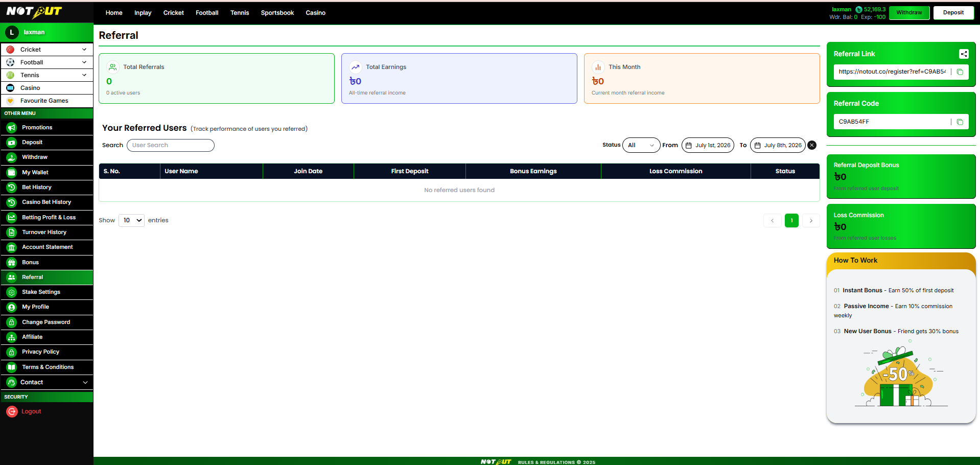Image resolution: width=980 pixels, height=465 pixels.
Task: Expand the Tennis sidebar menu
Action: 47,75
